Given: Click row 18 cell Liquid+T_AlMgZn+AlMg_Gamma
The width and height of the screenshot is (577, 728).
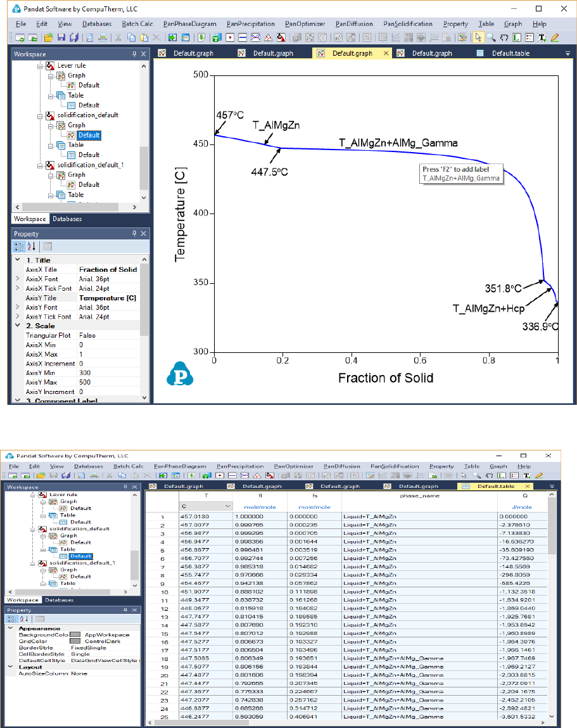Looking at the screenshot, I should (420, 658).
